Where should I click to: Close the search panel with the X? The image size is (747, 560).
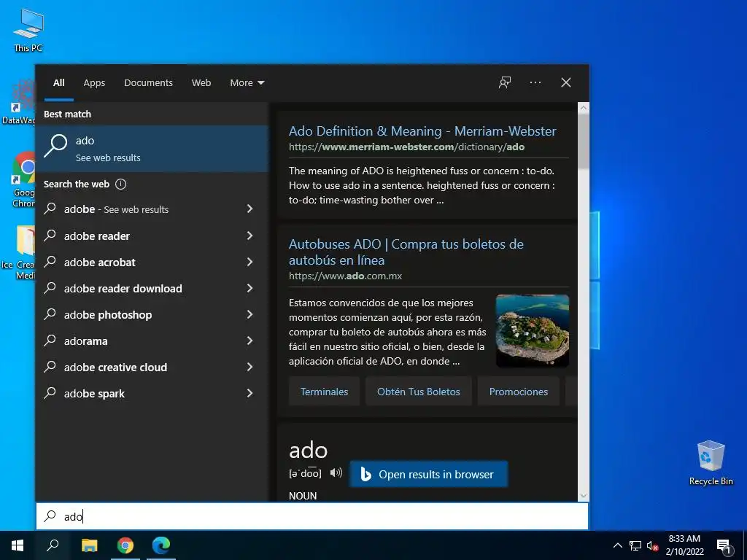tap(565, 82)
